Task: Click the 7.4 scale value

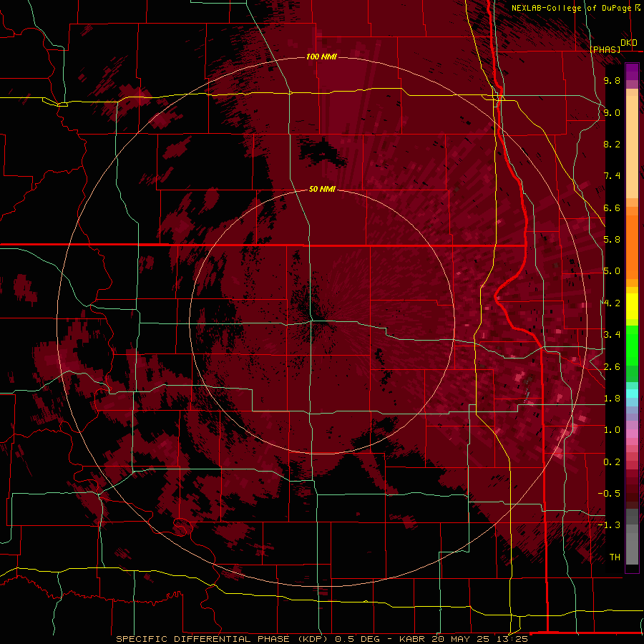Action: (x=612, y=176)
